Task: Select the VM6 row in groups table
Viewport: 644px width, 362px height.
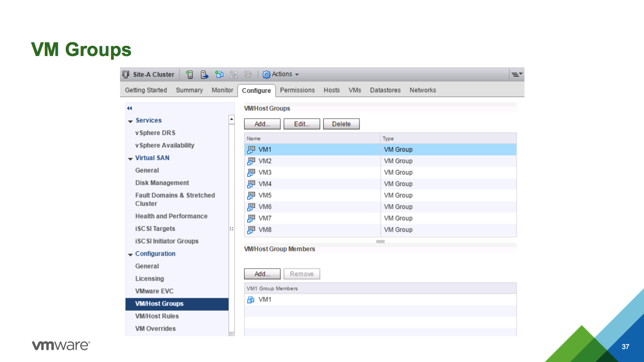Action: (x=311, y=207)
